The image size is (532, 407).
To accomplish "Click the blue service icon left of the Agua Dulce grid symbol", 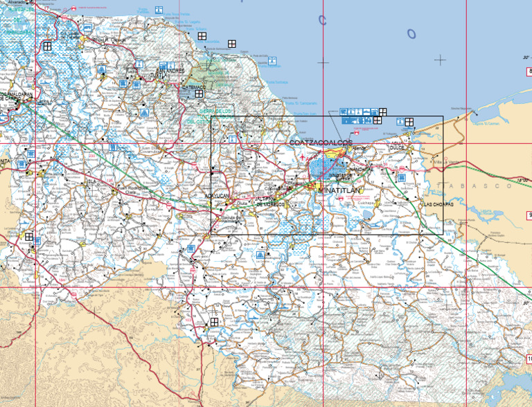I will 400,121.
